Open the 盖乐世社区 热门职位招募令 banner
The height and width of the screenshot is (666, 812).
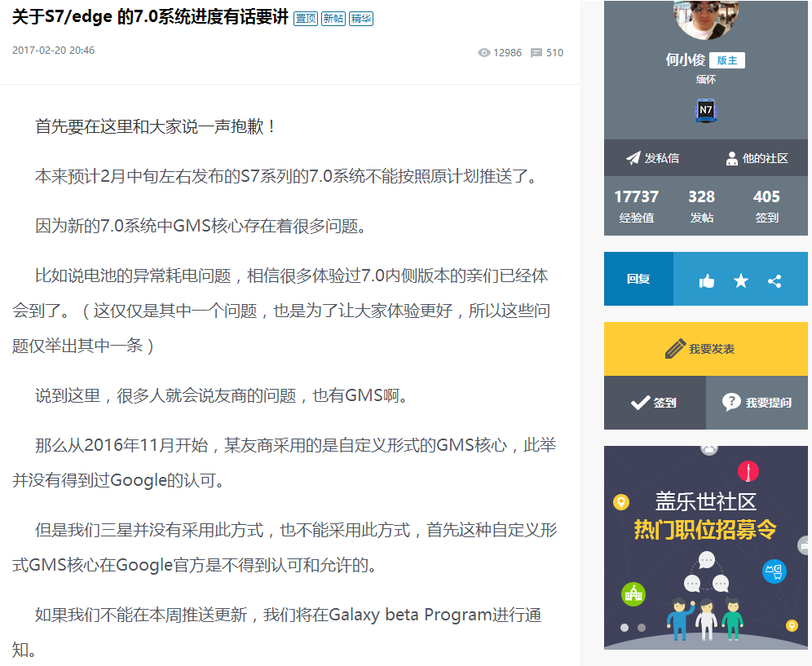pyautogui.click(x=706, y=548)
